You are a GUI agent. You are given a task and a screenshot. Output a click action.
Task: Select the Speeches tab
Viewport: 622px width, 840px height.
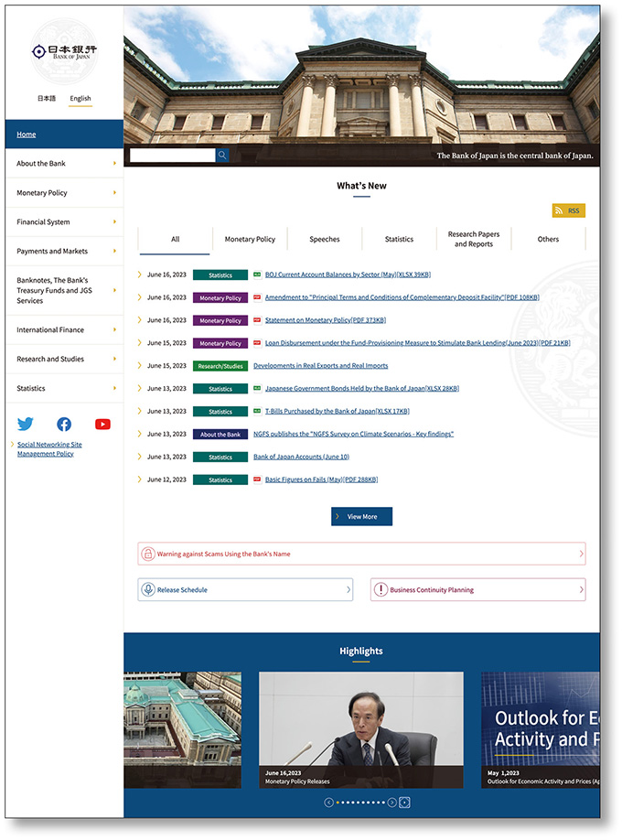(325, 240)
